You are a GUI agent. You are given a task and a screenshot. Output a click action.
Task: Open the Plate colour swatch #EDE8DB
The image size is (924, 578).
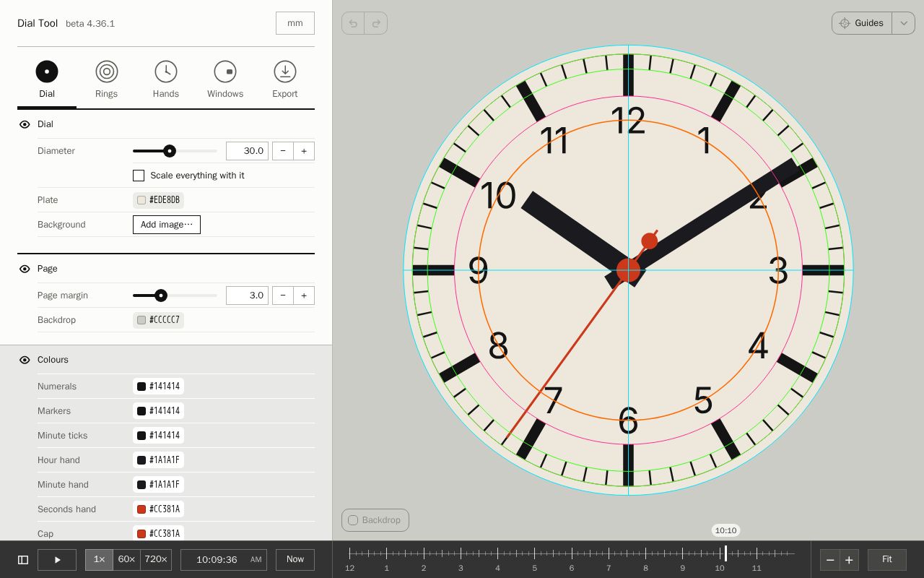pos(158,200)
